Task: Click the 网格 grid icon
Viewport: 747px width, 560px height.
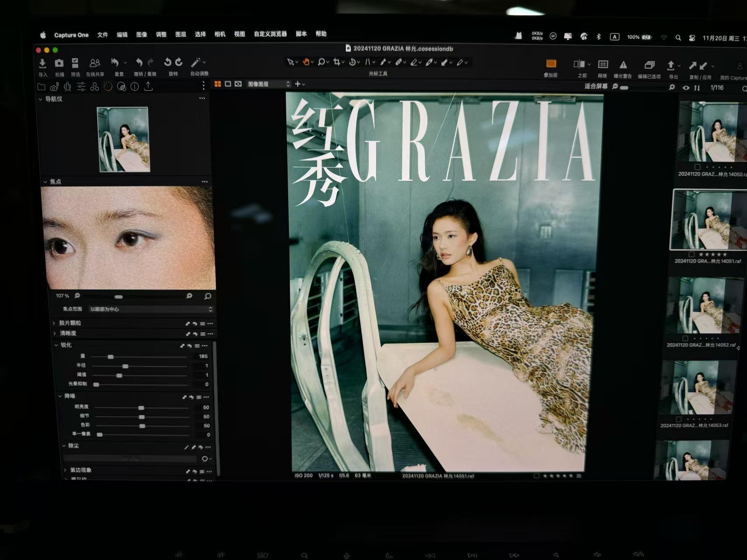Action: [603, 65]
